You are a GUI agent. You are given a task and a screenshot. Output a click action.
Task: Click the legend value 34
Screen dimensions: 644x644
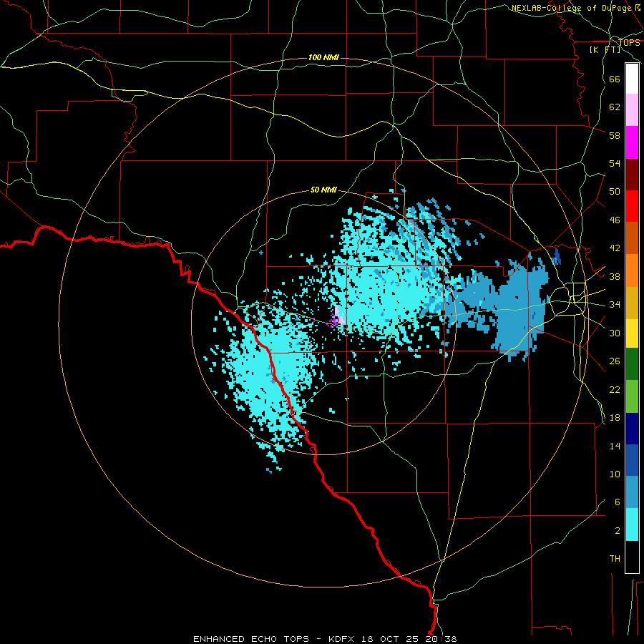coord(615,305)
